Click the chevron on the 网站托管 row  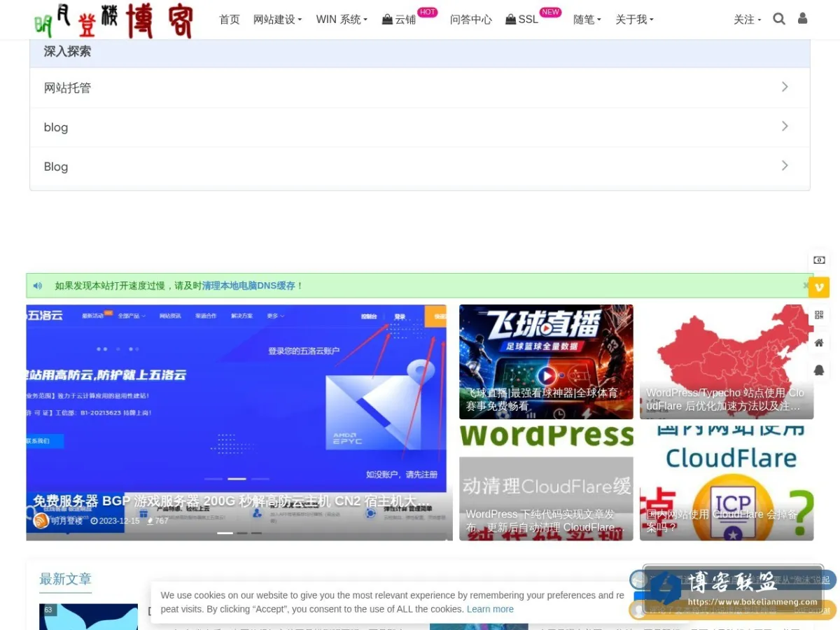[785, 87]
